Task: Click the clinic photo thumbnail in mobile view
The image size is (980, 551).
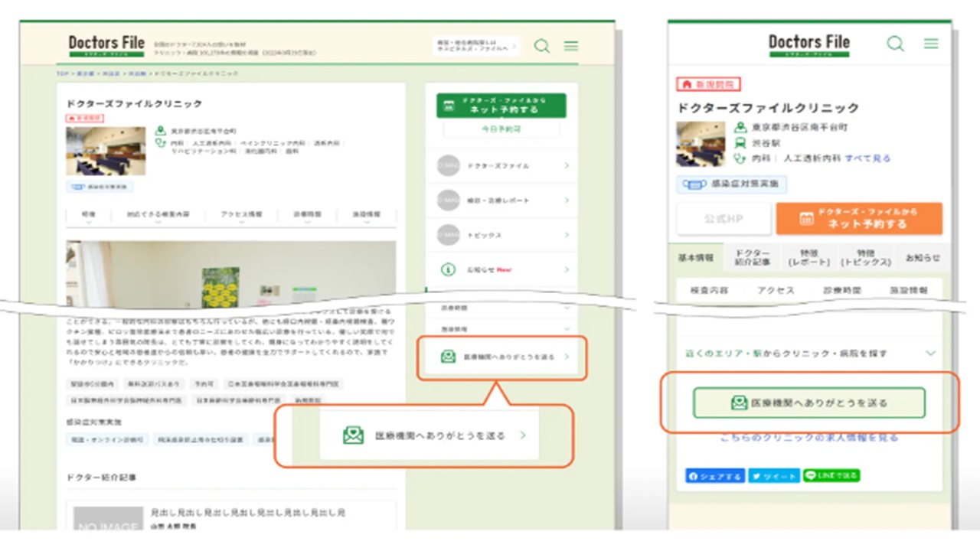Action: [701, 144]
